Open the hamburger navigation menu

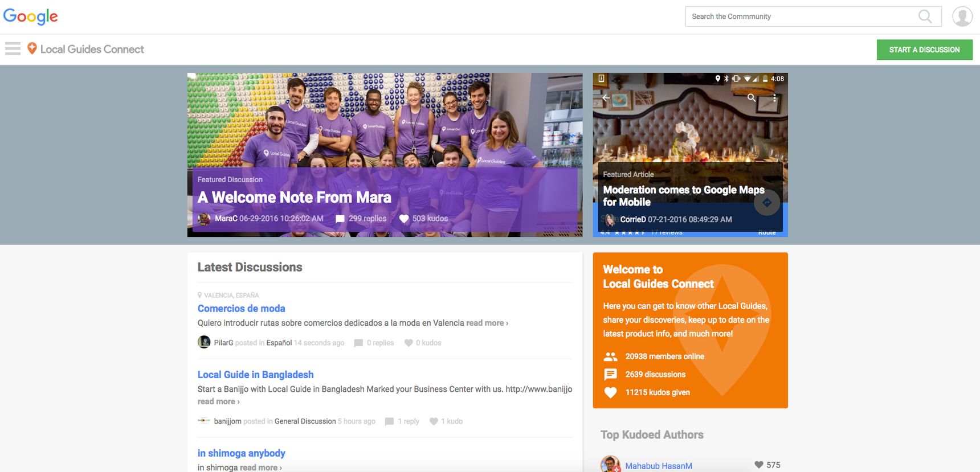click(x=13, y=49)
